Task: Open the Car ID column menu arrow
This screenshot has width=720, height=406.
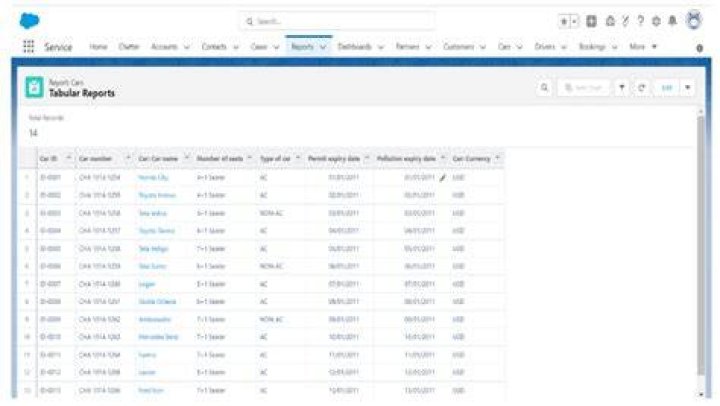Action: click(68, 158)
